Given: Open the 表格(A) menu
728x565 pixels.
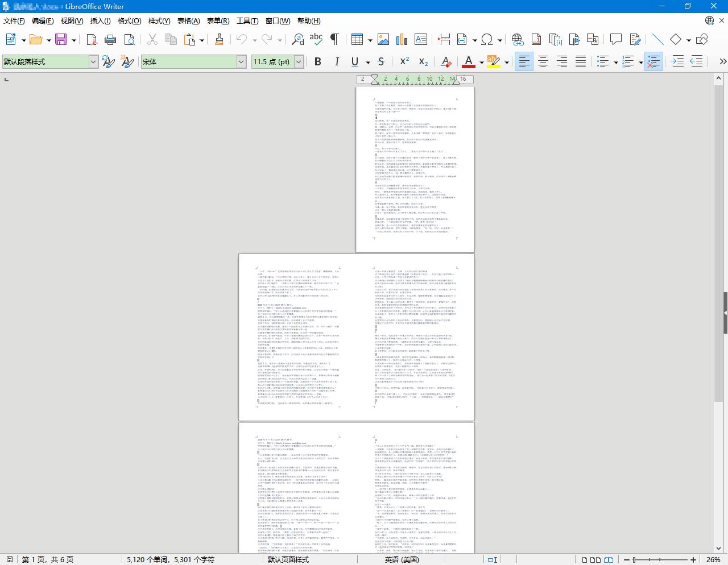Looking at the screenshot, I should [x=188, y=21].
